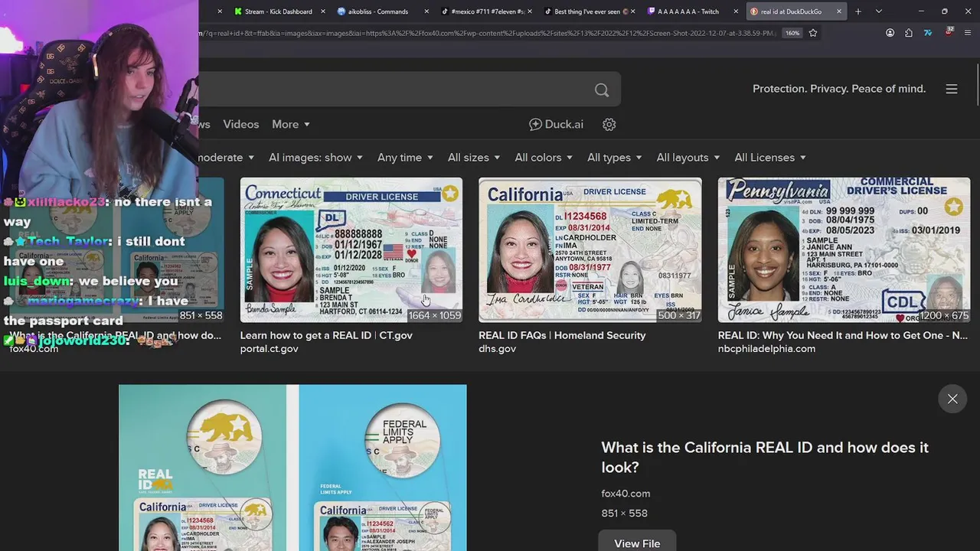Click the DuckDuckGo search magnifier icon
This screenshot has height=551, width=980.
(x=602, y=90)
